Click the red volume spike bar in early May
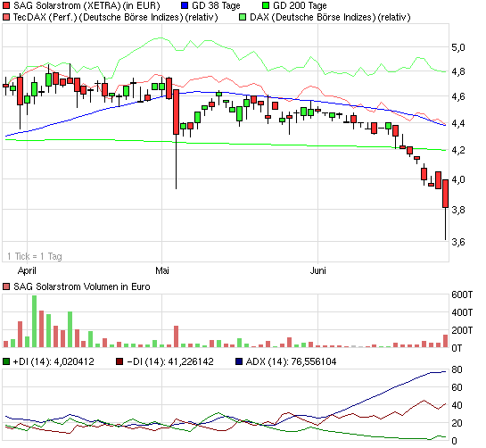The width and height of the screenshot is (486, 448). pyautogui.click(x=176, y=336)
